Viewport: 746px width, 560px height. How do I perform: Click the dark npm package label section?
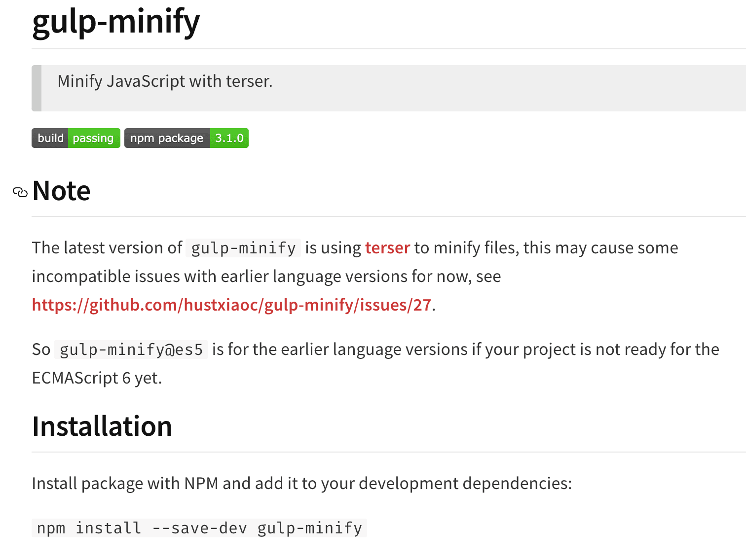click(x=166, y=138)
